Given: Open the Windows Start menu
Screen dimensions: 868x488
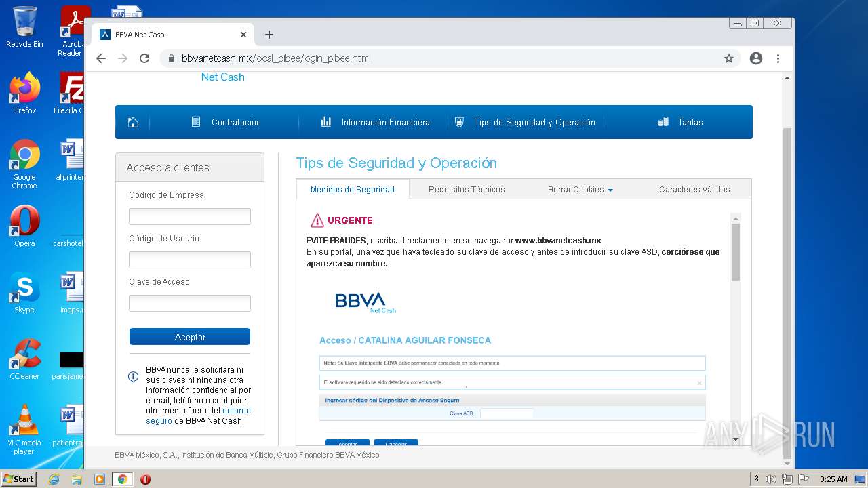Looking at the screenshot, I should tap(18, 479).
